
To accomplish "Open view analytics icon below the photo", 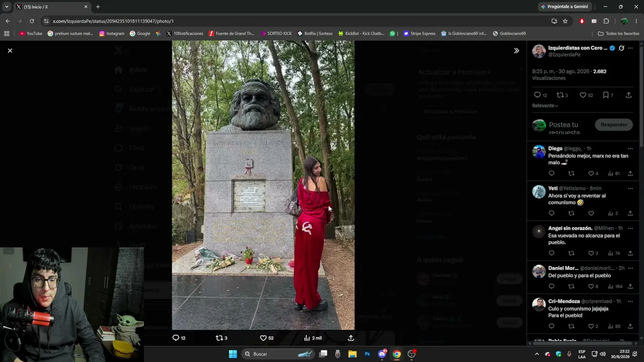I will click(x=307, y=338).
